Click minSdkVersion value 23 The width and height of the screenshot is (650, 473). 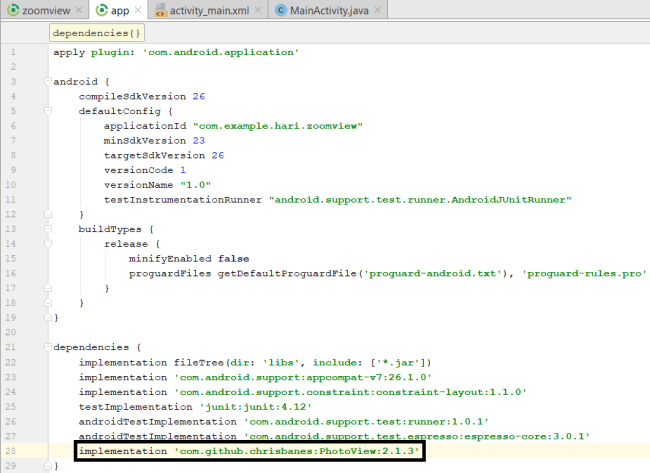(x=199, y=141)
